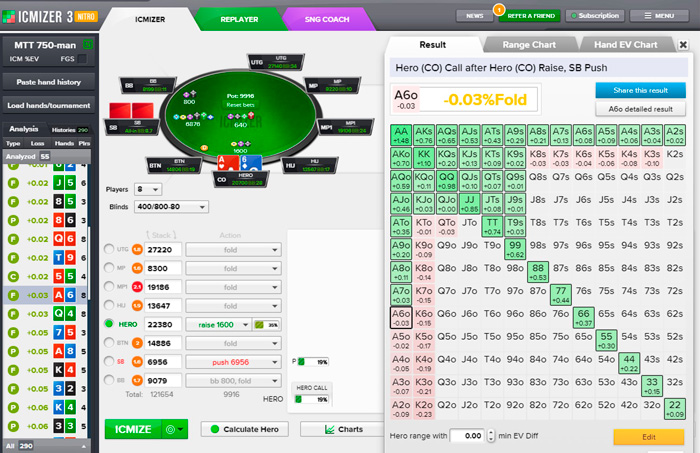Click the HERO CALL 19% range bar
Viewport: 700px width, 453px height.
click(312, 399)
